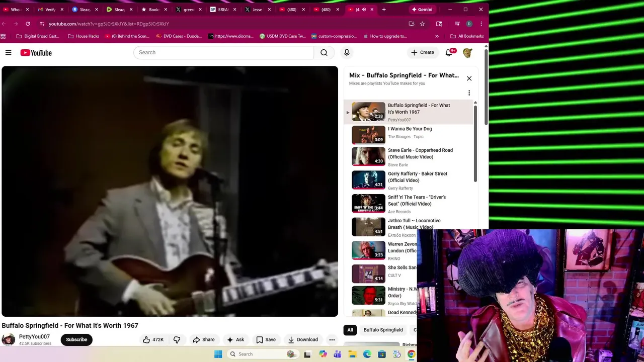Open the YouTube hamburger guide menu
The height and width of the screenshot is (362, 644).
pos(8,53)
